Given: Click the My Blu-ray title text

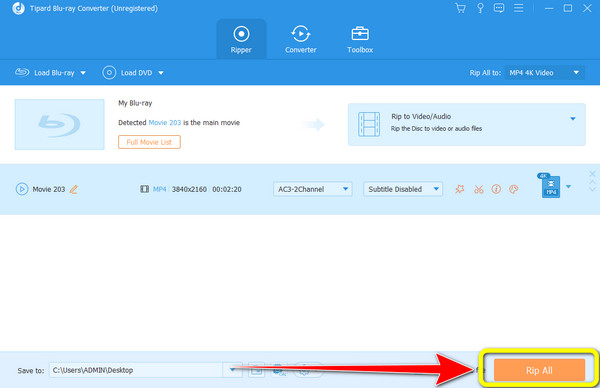Looking at the screenshot, I should [x=135, y=103].
